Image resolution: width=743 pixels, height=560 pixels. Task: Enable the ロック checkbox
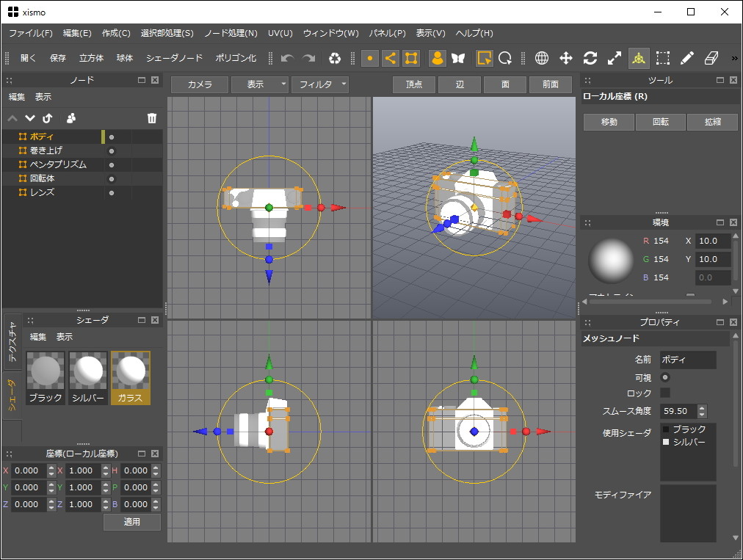pos(665,393)
